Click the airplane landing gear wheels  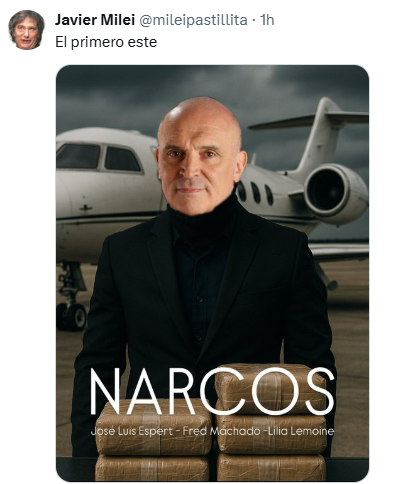pos(72,313)
